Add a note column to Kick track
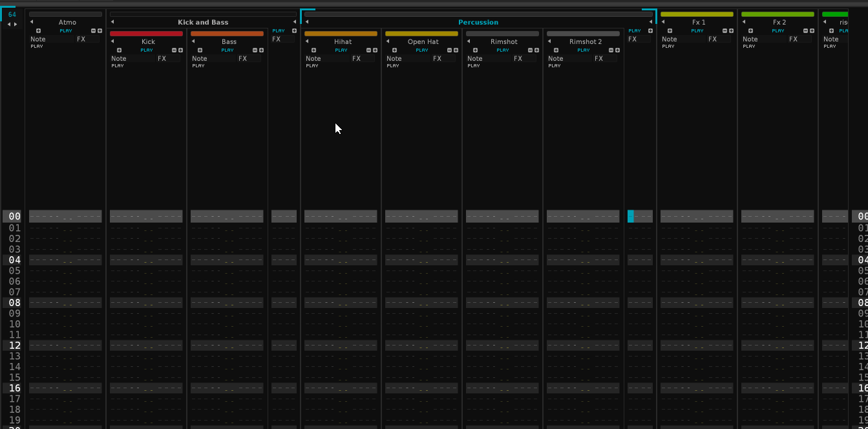868x429 pixels. click(119, 50)
